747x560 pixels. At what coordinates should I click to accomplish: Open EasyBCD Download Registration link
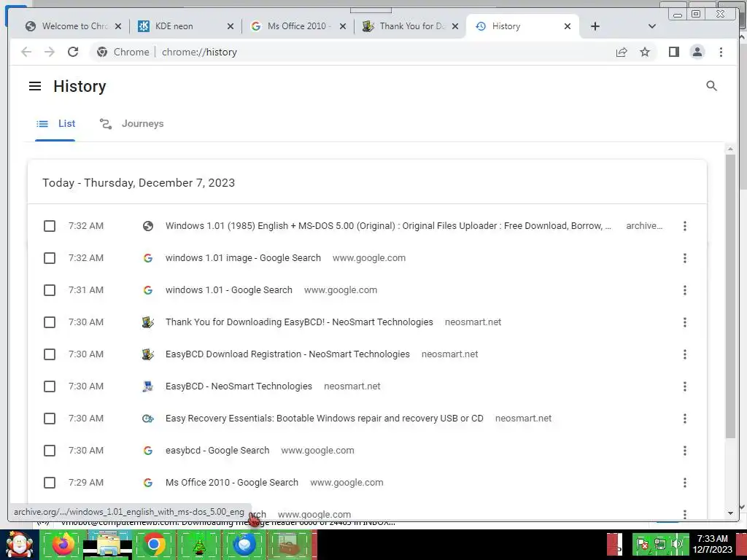click(x=287, y=354)
